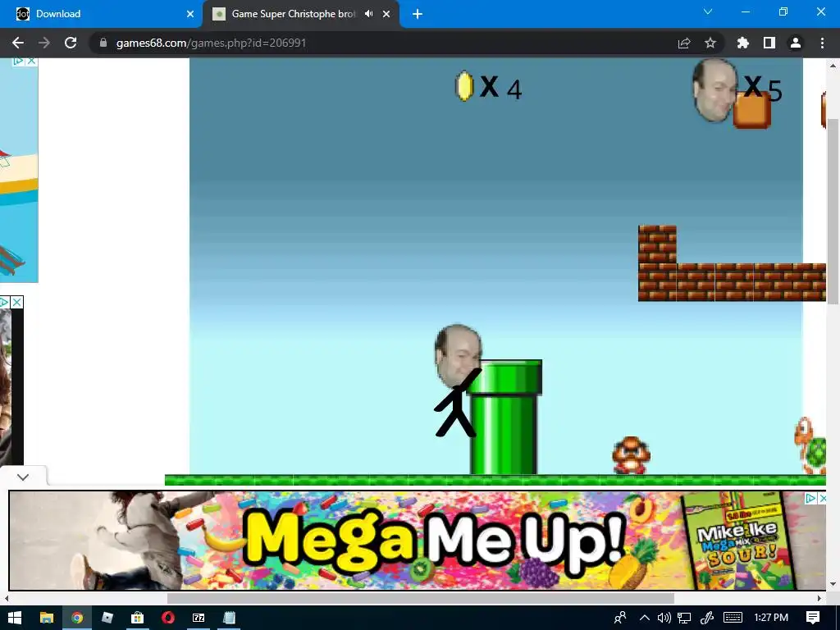Open AdChoices info on the top-left ad
Screen dimensions: 840x630
(19, 61)
